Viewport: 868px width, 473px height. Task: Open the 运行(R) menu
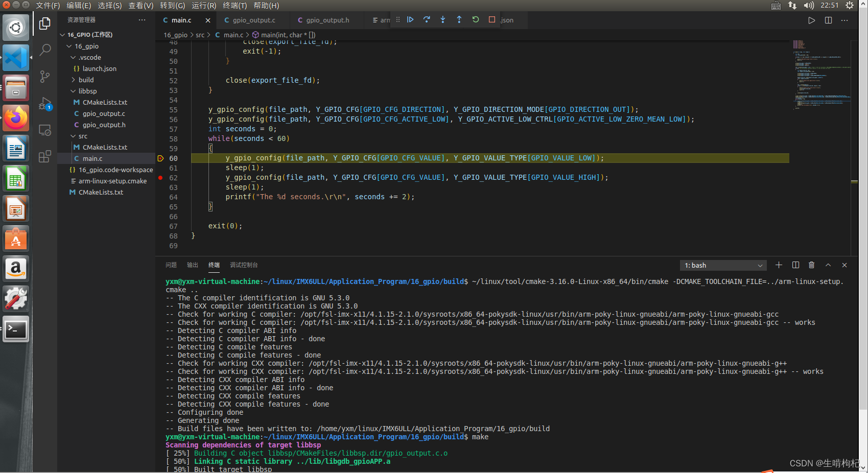point(204,5)
